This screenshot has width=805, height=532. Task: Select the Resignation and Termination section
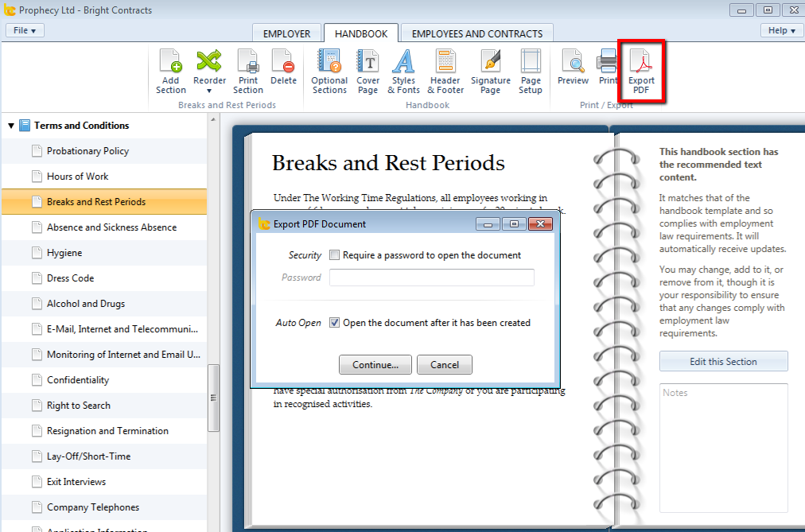(x=104, y=431)
